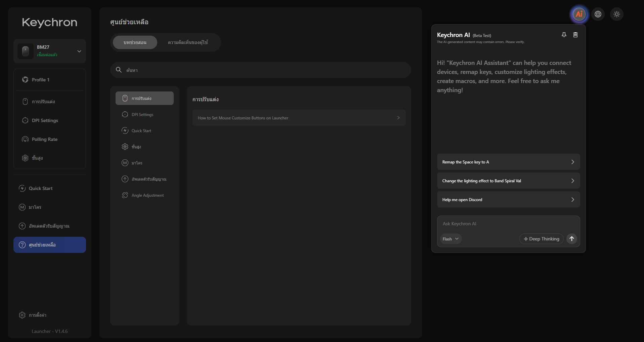The image size is (644, 342).
Task: Open อัพเดตตัวรับสัญญาณ in the left sidebar
Action: (50, 226)
